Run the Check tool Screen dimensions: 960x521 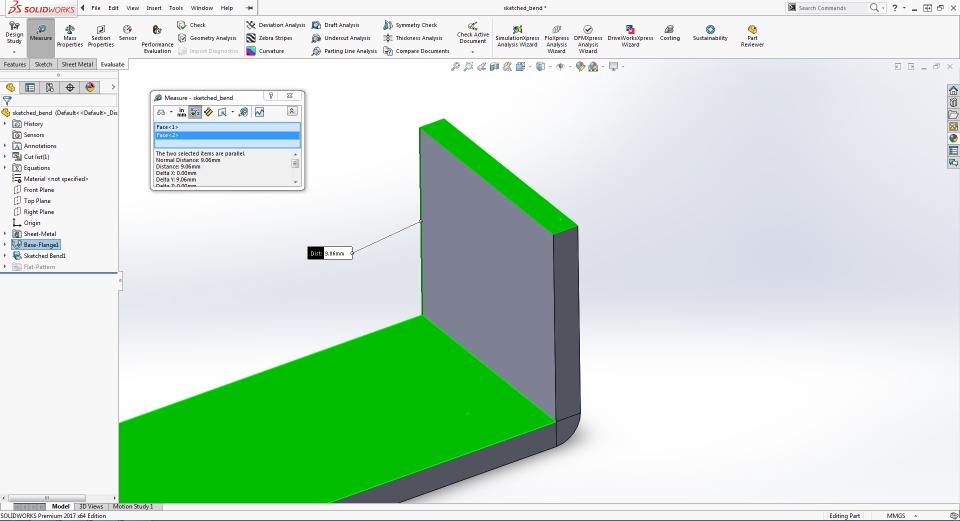tap(192, 25)
